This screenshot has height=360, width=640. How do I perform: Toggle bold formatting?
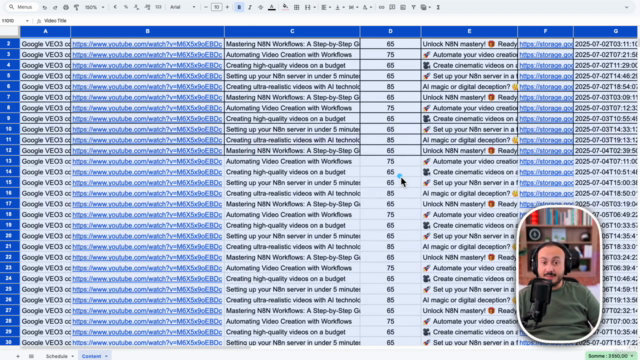(x=239, y=7)
